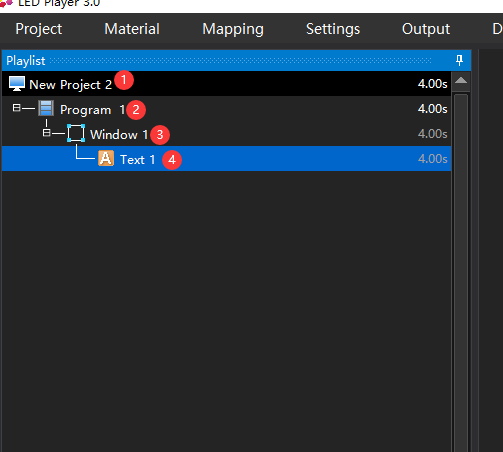Open the Settings menu
This screenshot has width=503, height=452.
pos(333,29)
